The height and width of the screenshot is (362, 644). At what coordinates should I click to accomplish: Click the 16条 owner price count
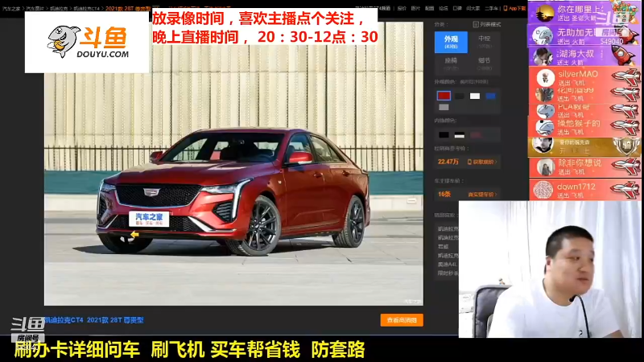point(444,195)
